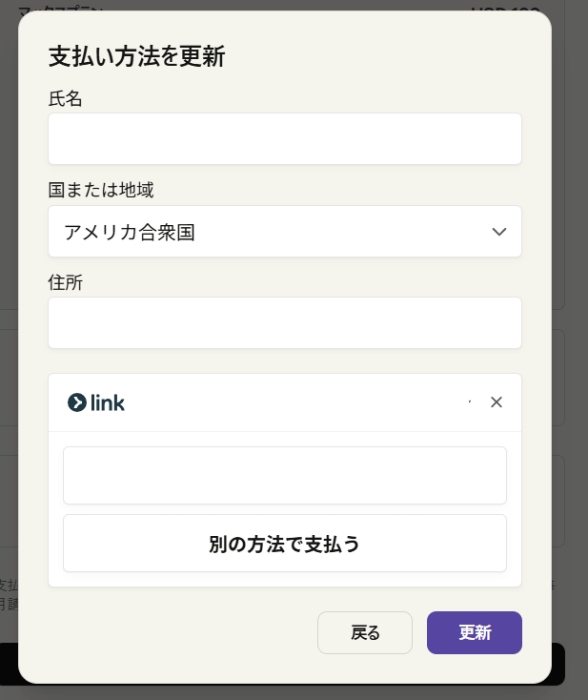588x700 pixels.
Task: Submit with the purple 更新 button
Action: tap(475, 632)
